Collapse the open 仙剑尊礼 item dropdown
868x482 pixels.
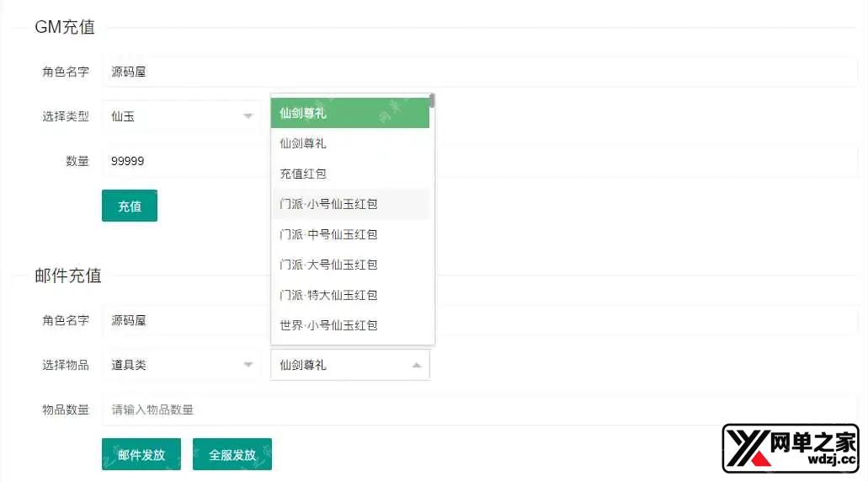(x=349, y=365)
